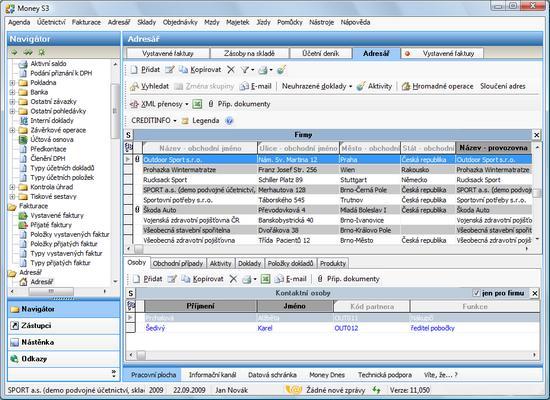This screenshot has width=550, height=400.
Task: Click the Hromadné operace button
Action: click(437, 86)
